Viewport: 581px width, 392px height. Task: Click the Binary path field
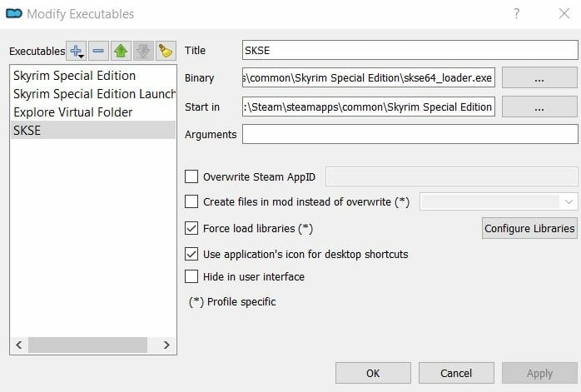pyautogui.click(x=369, y=77)
